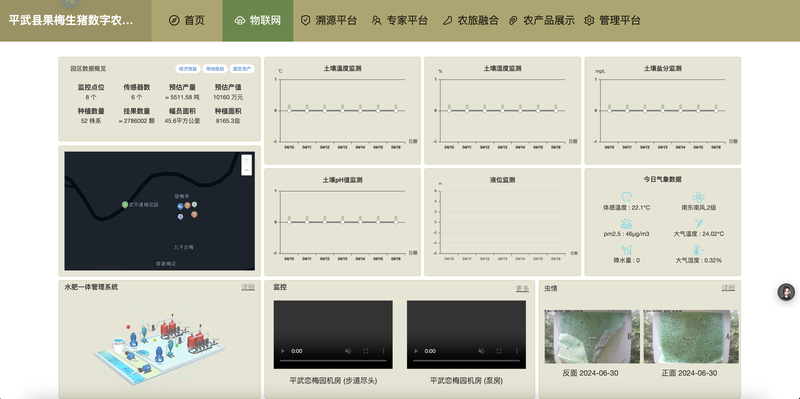Open the 反面 2024-06-30 pest image
This screenshot has width=800, height=399.
coord(592,337)
